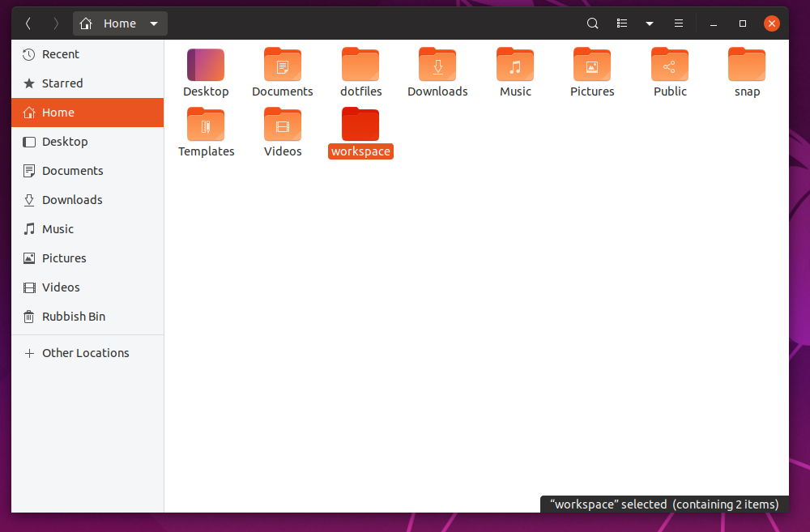Click the 'Templates' folder name label

coord(206,151)
